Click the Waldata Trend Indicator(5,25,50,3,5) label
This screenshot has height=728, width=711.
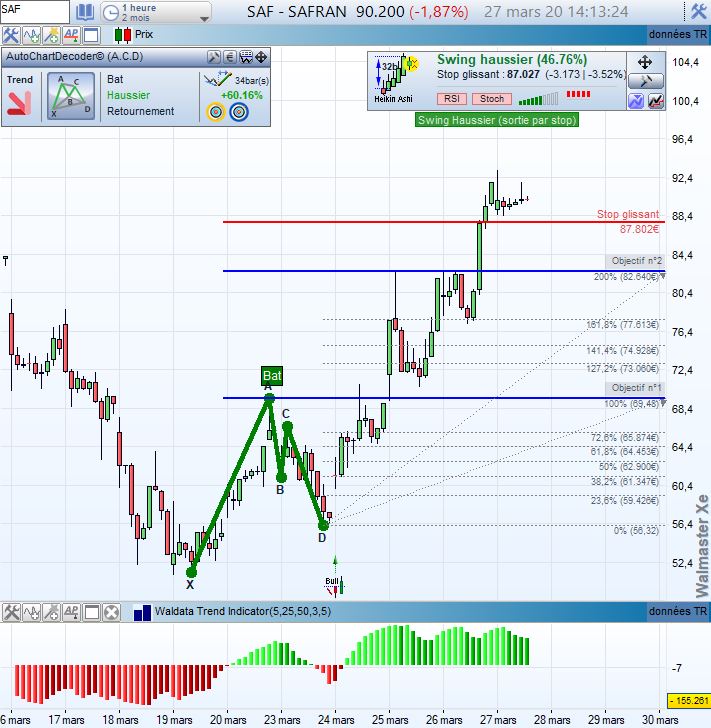243,611
